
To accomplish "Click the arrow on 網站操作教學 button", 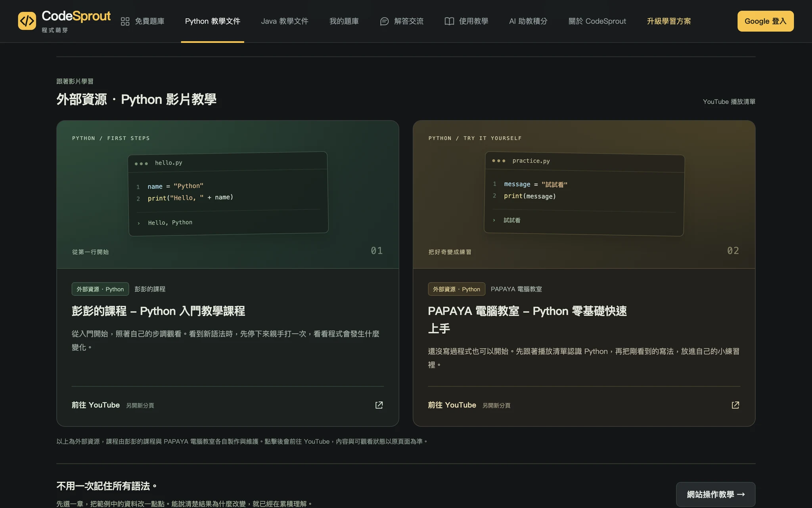I will (741, 495).
